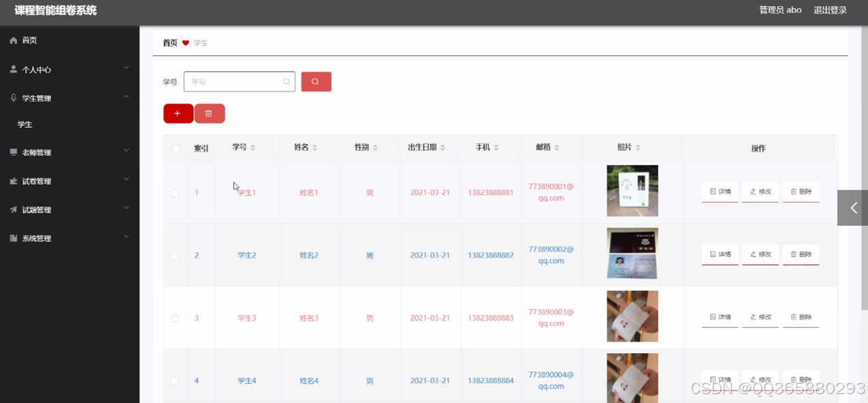Collapse the 学生管理 chevron
The width and height of the screenshot is (868, 403).
coord(126,97)
